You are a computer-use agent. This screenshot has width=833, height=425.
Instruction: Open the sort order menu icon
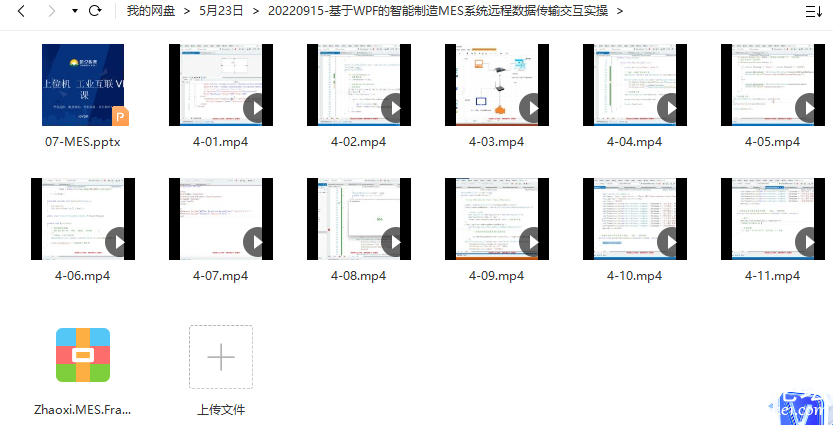[x=814, y=12]
